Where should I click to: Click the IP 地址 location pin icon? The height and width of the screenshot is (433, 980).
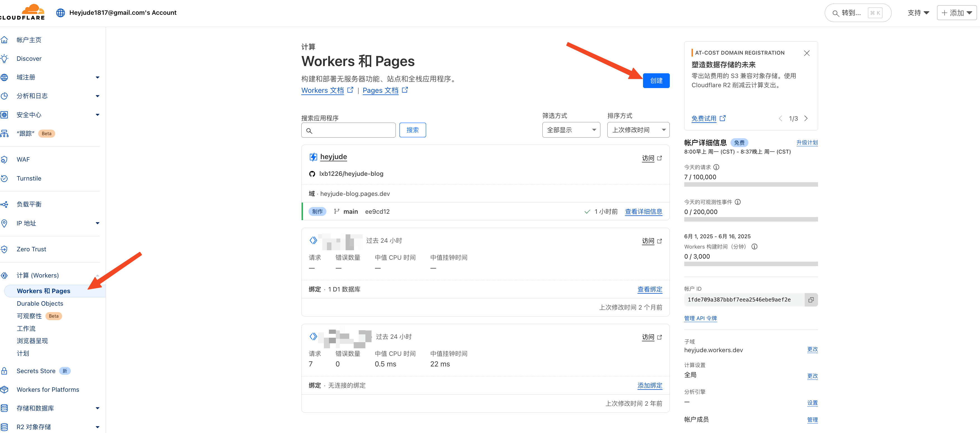click(4, 223)
